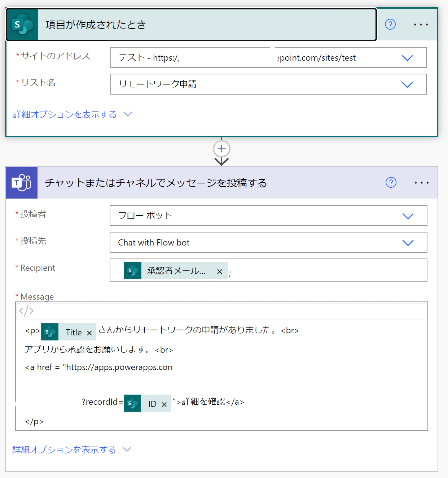Image resolution: width=448 pixels, height=478 pixels.
Task: Open the Teams step's more options menu
Action: coord(422,183)
